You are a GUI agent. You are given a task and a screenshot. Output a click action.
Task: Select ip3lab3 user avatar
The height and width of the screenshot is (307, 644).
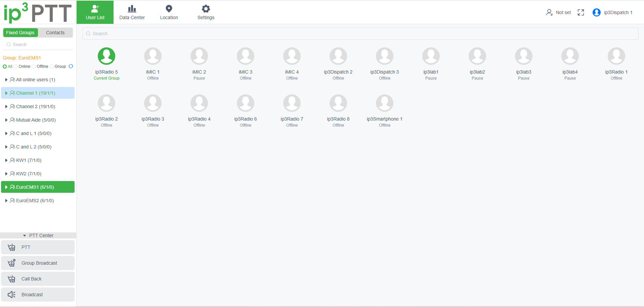524,56
